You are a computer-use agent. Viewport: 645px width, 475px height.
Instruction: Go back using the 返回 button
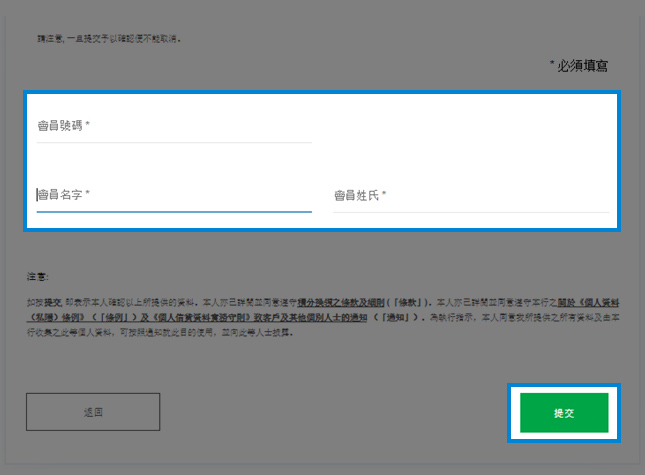(x=93, y=412)
